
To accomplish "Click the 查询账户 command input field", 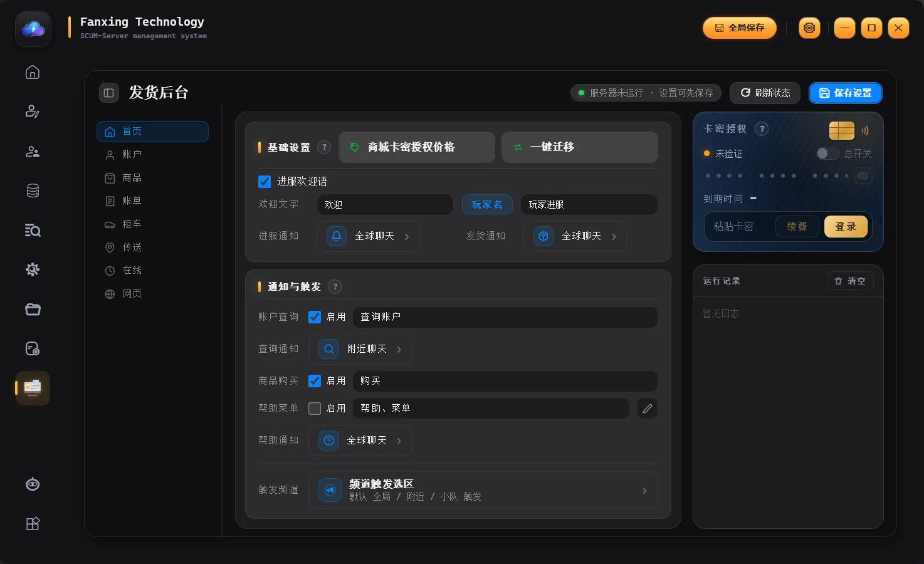I will click(x=505, y=317).
